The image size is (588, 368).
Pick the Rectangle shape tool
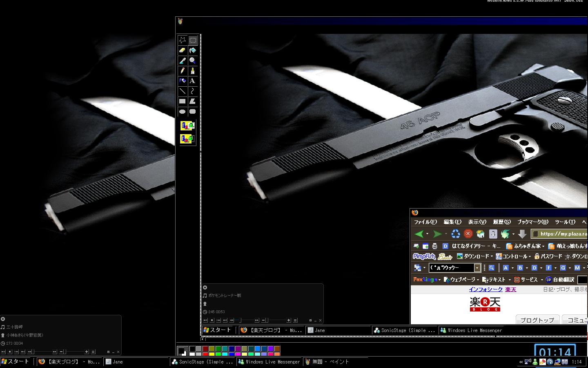(183, 101)
